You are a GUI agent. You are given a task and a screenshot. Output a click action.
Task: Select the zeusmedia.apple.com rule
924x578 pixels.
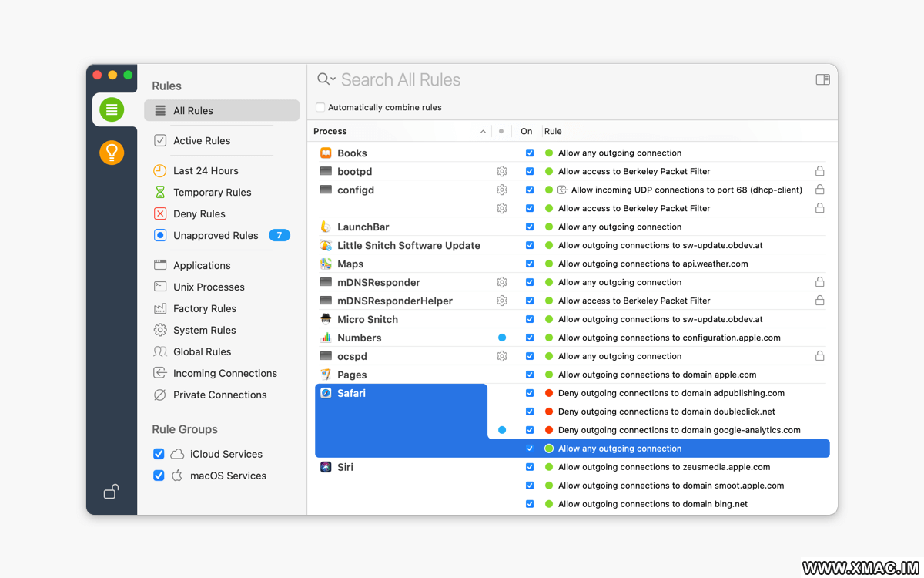[x=664, y=467]
